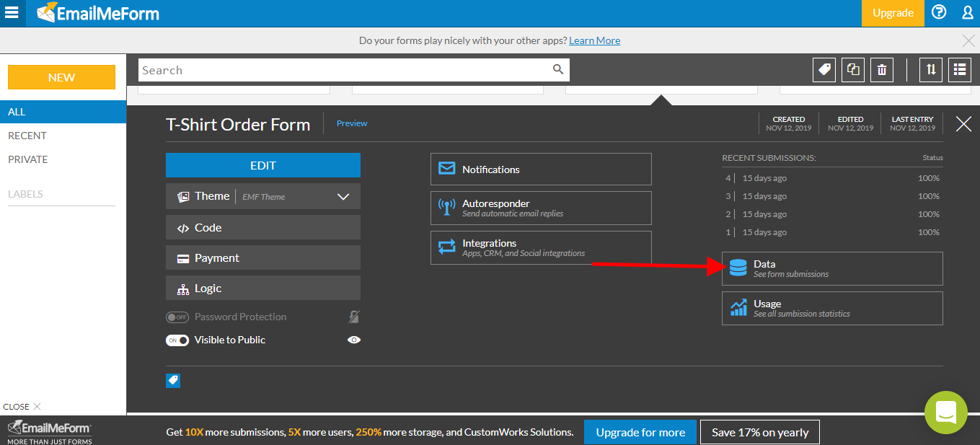The width and height of the screenshot is (980, 445).
Task: Click the label tag toolbar icon
Action: click(824, 69)
